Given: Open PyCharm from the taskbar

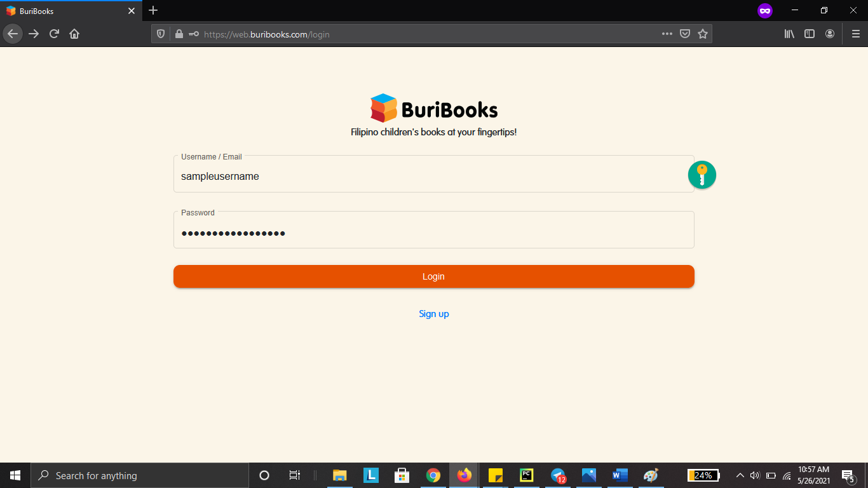Looking at the screenshot, I should point(527,475).
